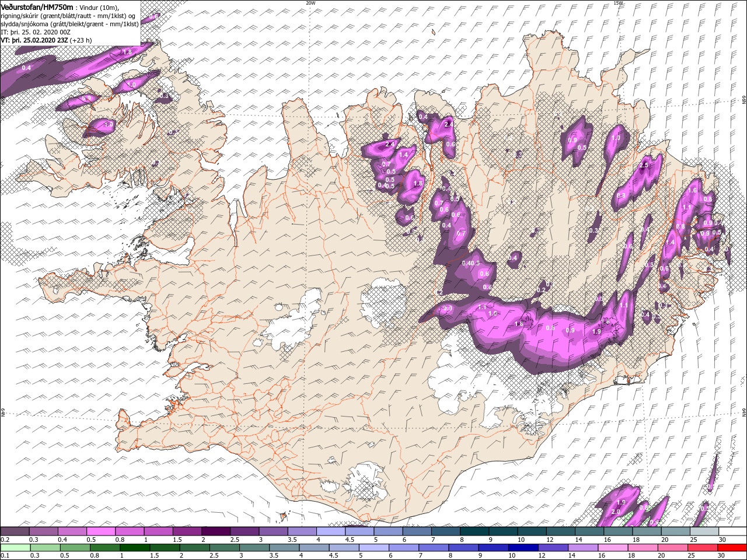Click the '12' label in top legend row

(549, 540)
